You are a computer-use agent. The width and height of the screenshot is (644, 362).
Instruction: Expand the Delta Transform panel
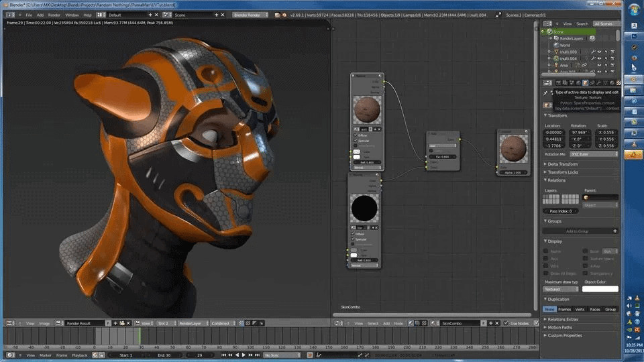(x=562, y=164)
